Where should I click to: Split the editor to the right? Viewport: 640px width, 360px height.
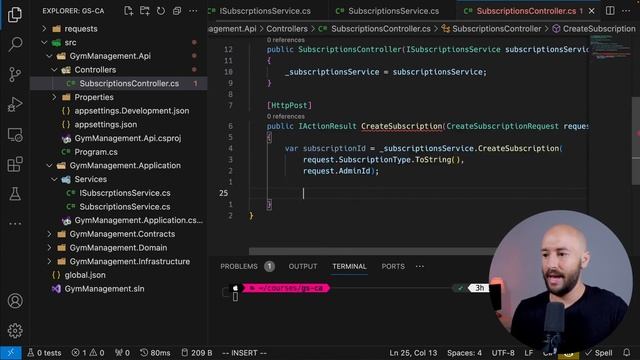(610, 11)
